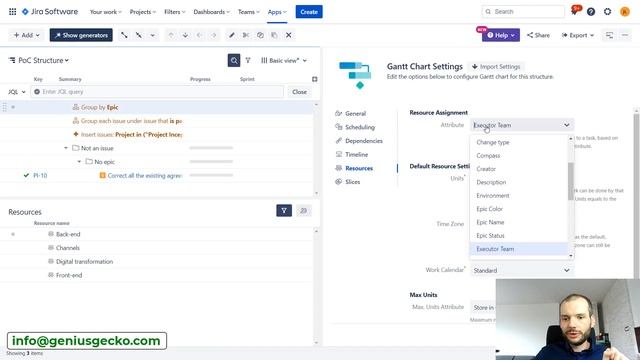
Task: Toggle the Resources panel filter button
Action: 284,211
